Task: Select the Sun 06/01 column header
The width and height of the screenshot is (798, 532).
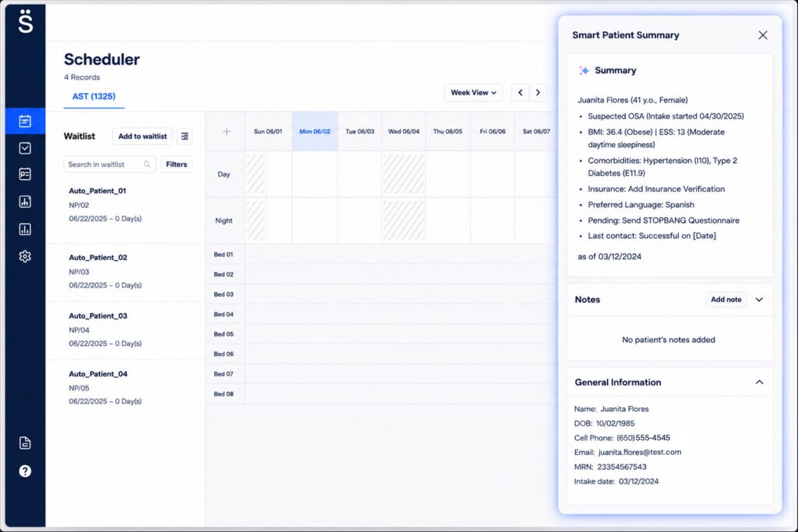Action: [x=268, y=131]
